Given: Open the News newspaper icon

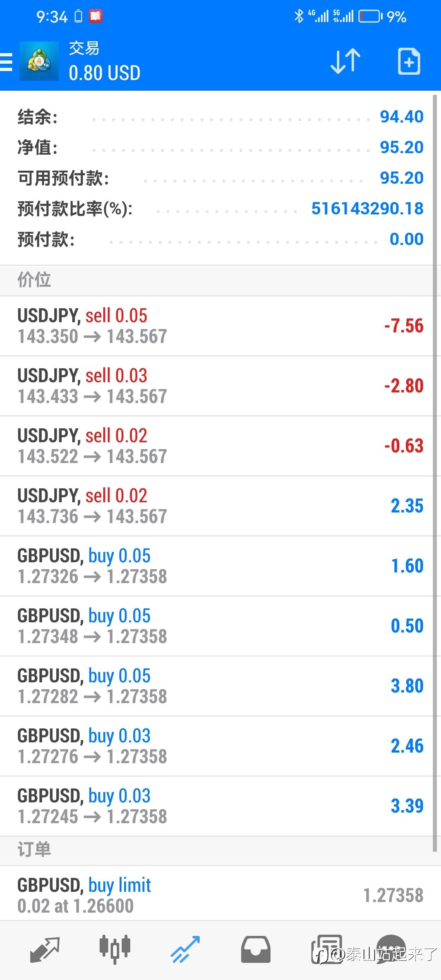Looking at the screenshot, I should [327, 949].
